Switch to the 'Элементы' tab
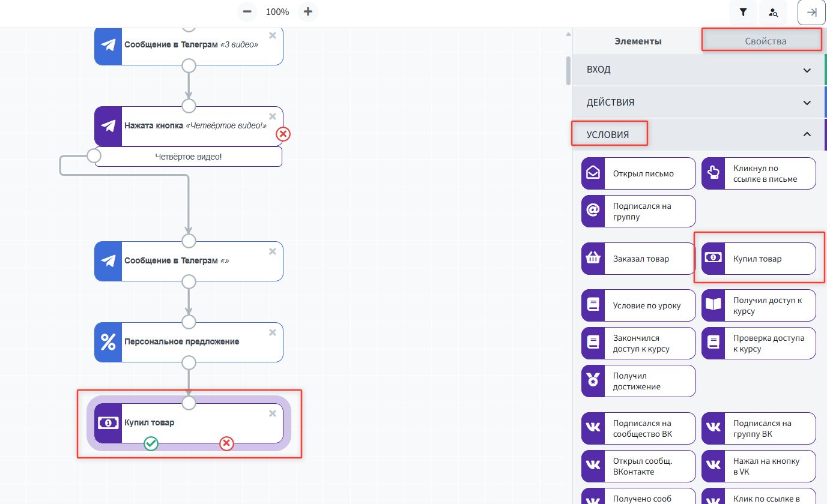The width and height of the screenshot is (827, 504). click(x=638, y=41)
